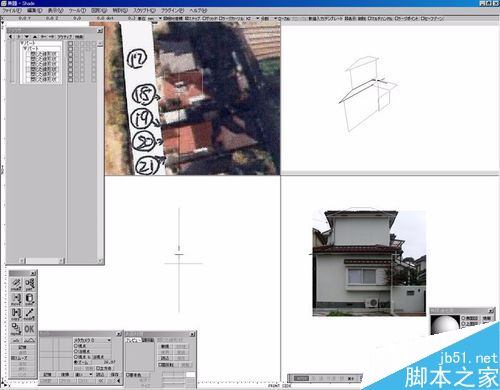The image size is (500, 390).
Task: Select the part tool in the toolbox
Action: click(x=30, y=284)
